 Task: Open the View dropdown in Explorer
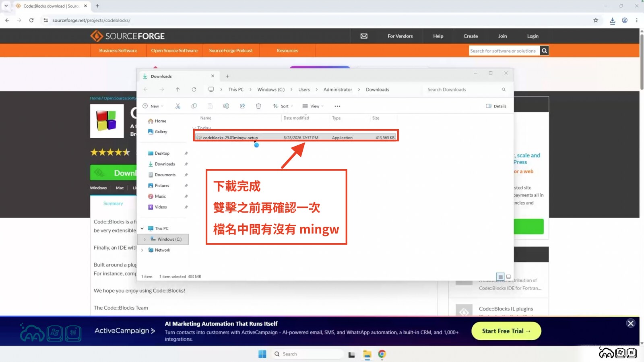[x=313, y=106]
